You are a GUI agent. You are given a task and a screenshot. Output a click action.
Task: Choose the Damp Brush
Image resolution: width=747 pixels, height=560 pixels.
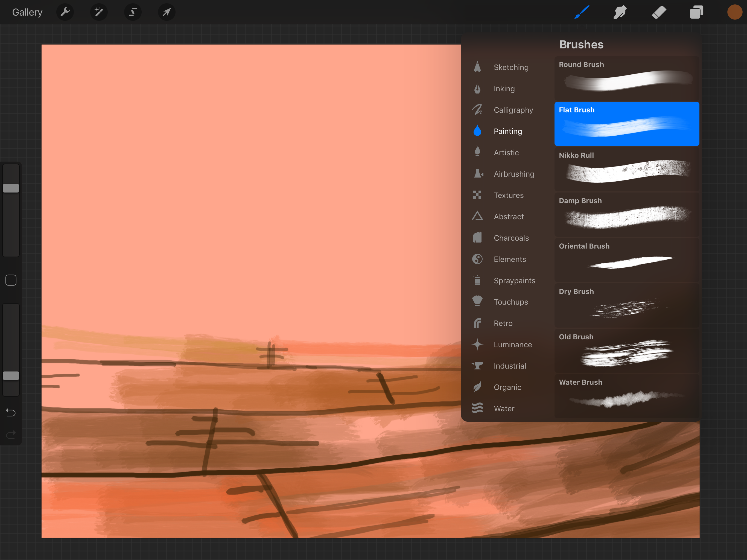point(627,214)
